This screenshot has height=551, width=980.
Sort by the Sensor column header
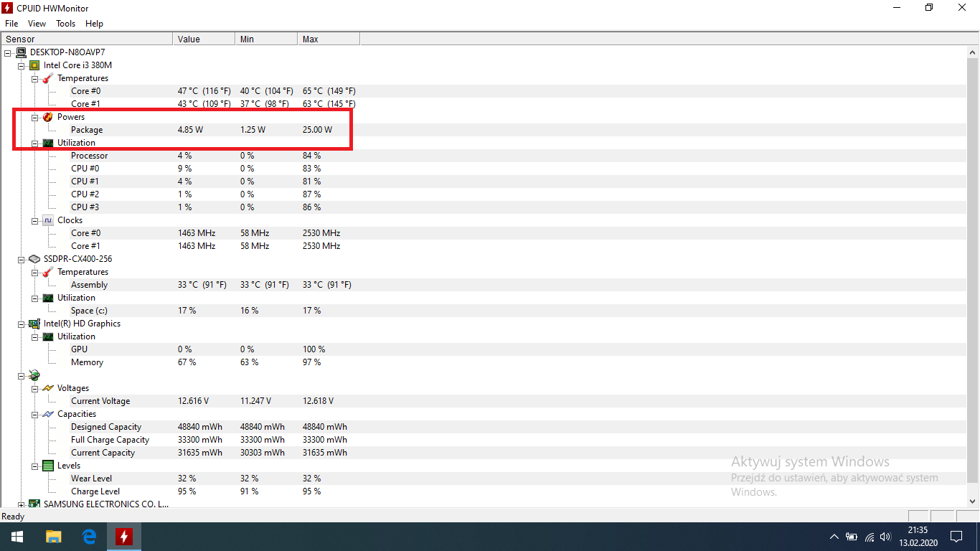(x=87, y=39)
